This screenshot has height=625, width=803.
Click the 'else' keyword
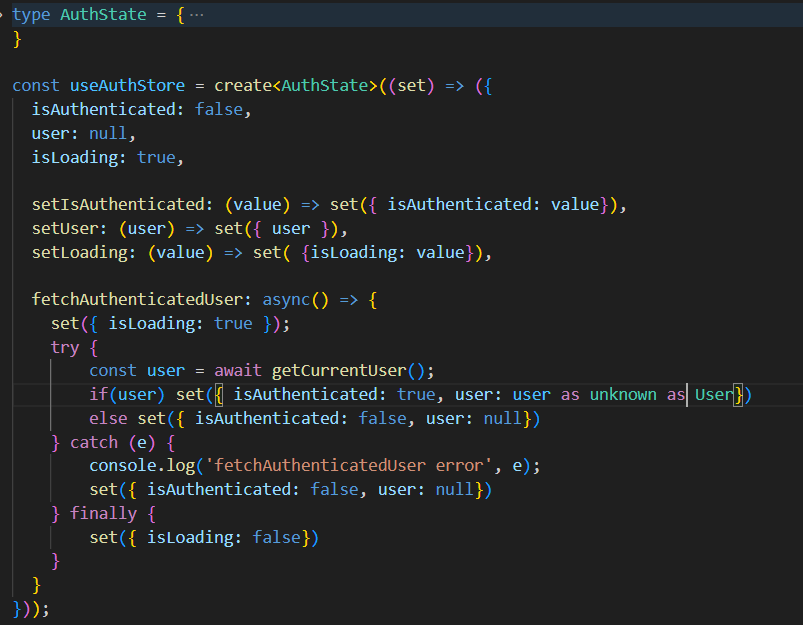click(x=108, y=419)
